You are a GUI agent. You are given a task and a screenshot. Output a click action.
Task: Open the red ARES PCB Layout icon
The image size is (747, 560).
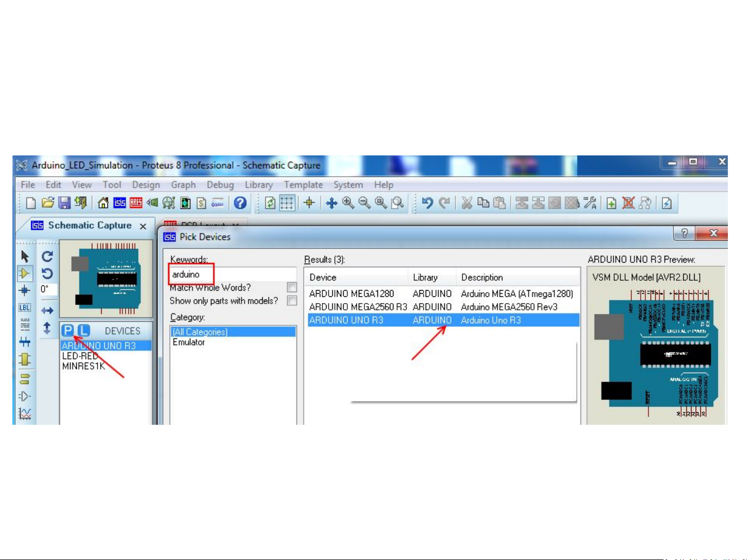click(x=136, y=203)
